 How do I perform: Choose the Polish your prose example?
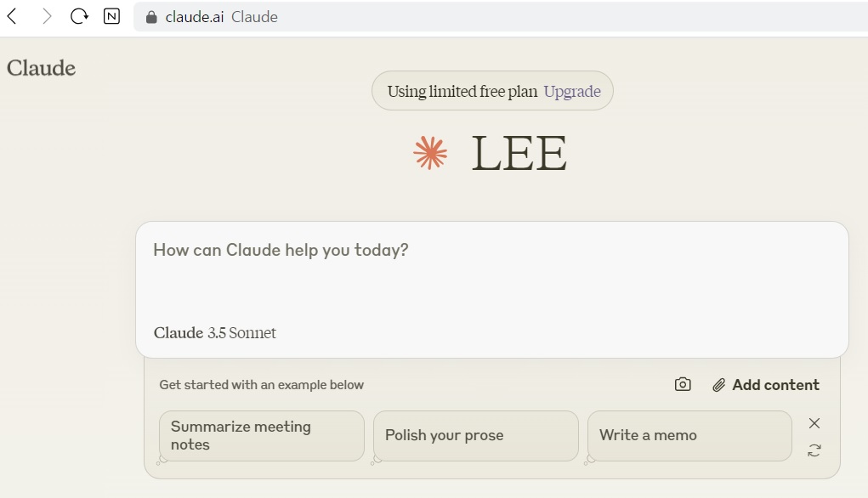coord(475,435)
